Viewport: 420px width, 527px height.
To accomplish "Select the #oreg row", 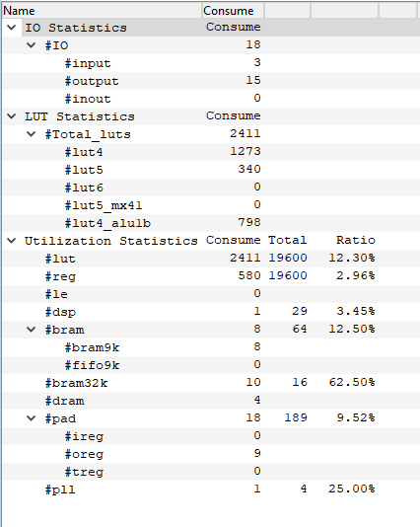I will pos(211,454).
